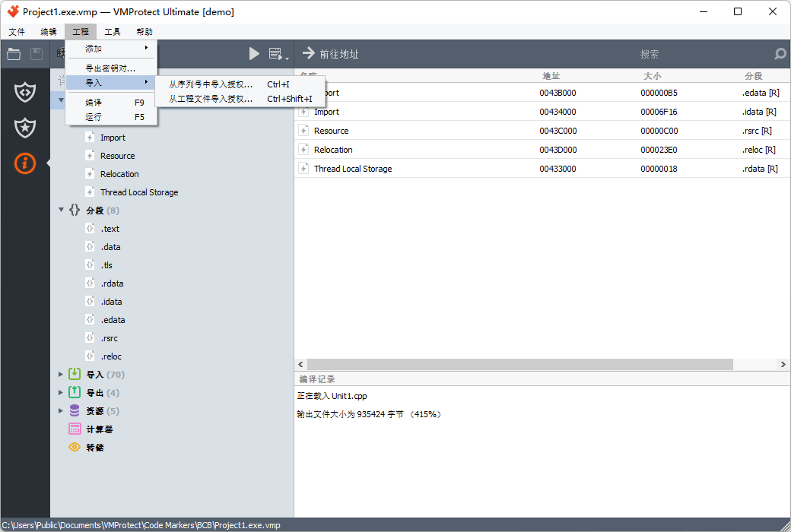Click the go-to-address arrow icon
The width and height of the screenshot is (791, 532).
(308, 53)
